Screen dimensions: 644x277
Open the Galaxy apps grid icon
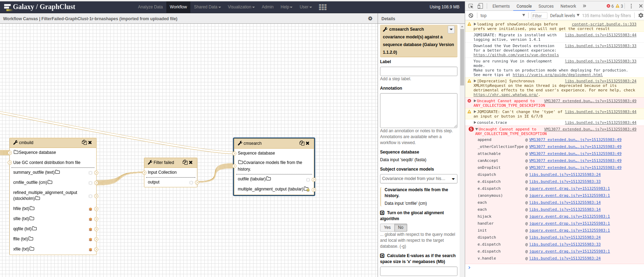coord(323,7)
